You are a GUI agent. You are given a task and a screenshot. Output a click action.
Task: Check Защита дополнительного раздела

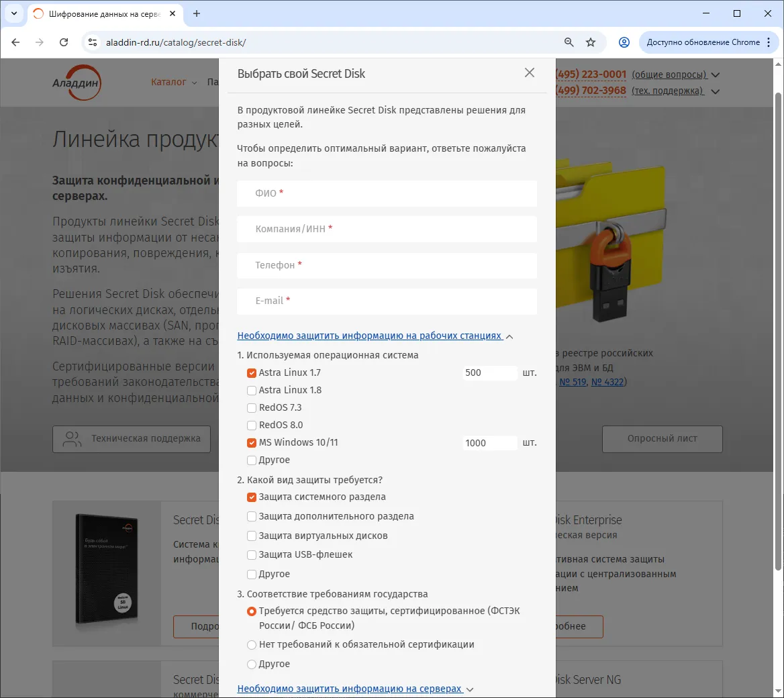tap(252, 517)
